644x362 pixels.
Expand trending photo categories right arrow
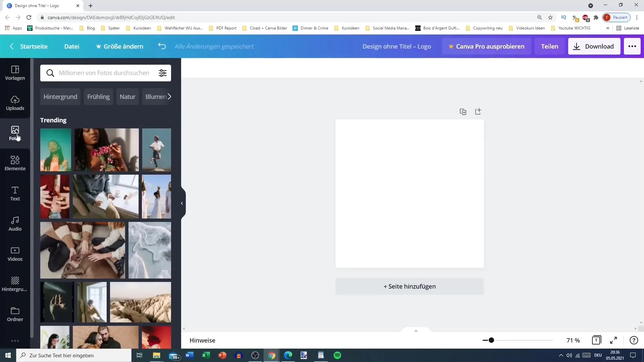[x=169, y=96]
